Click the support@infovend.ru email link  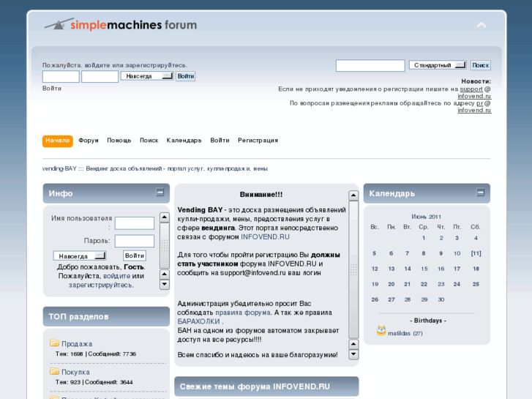coord(476,92)
